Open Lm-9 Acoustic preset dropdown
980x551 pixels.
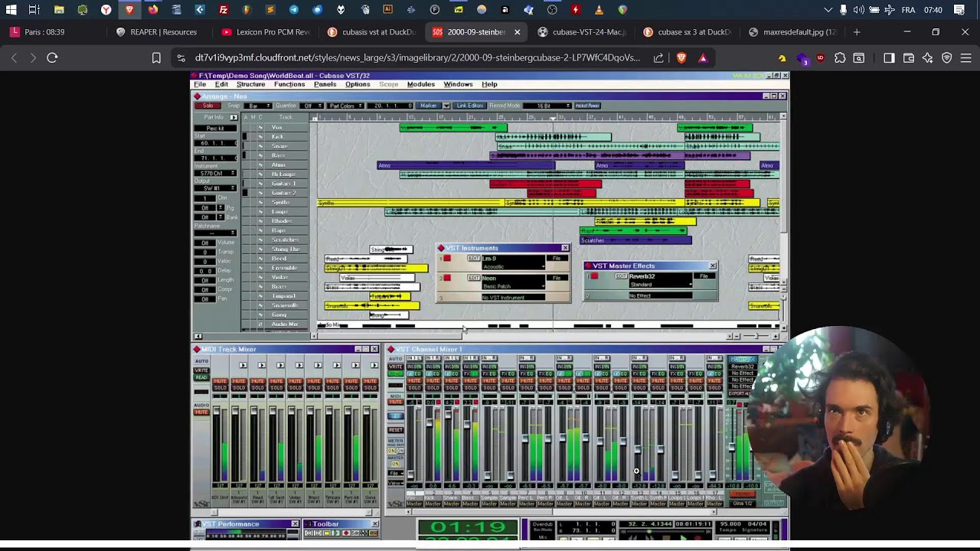[x=512, y=267]
